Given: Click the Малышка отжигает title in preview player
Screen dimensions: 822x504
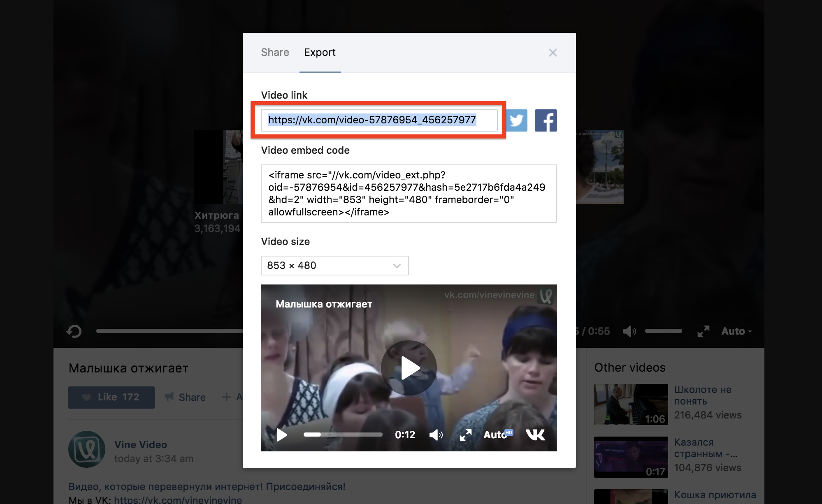Looking at the screenshot, I should click(324, 304).
